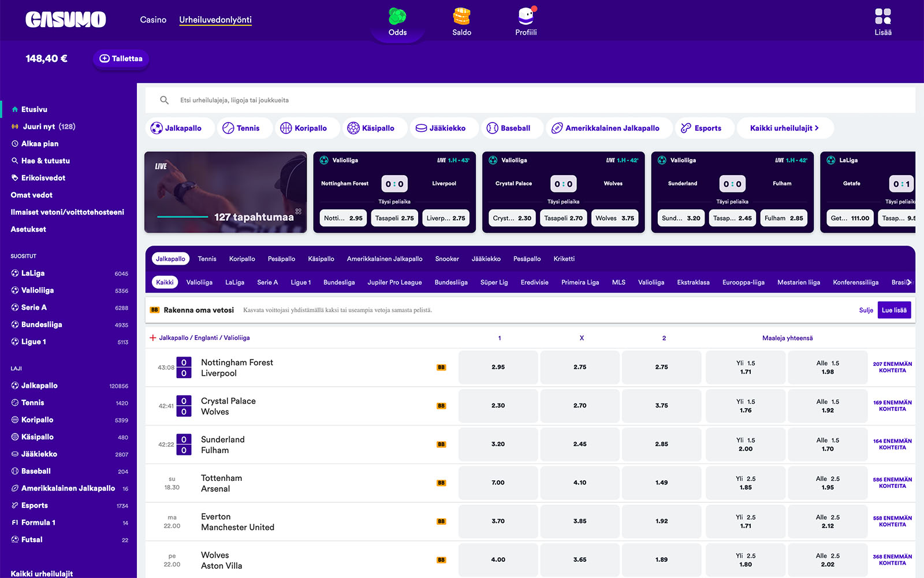This screenshot has width=924, height=578.
Task: Toggle the Yli 2.5 bet for Everton match
Action: coord(745,521)
